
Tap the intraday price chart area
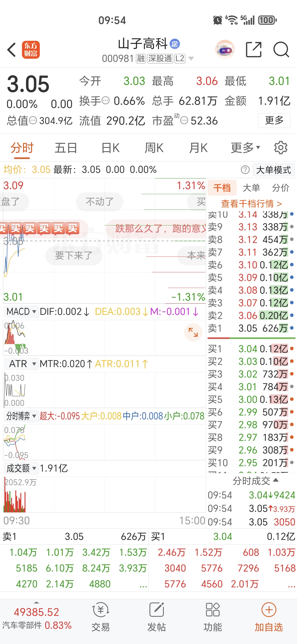(x=104, y=241)
